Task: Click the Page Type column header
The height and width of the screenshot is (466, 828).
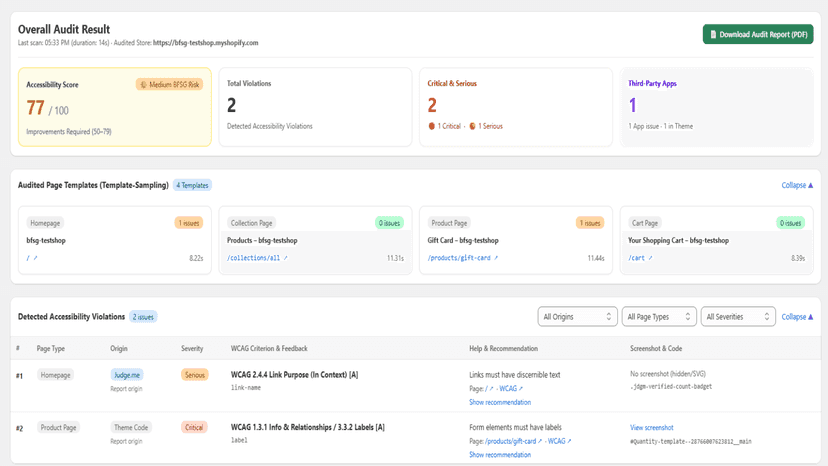Action: coord(51,348)
